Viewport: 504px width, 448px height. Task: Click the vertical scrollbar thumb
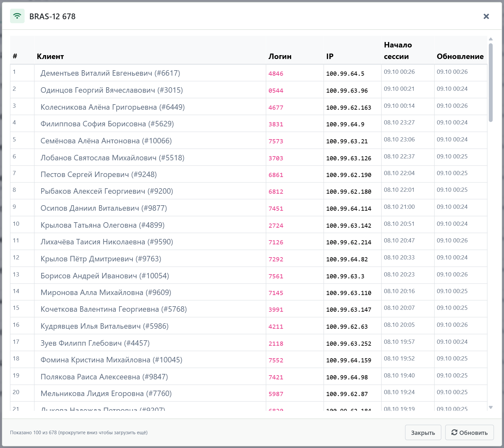(x=491, y=82)
